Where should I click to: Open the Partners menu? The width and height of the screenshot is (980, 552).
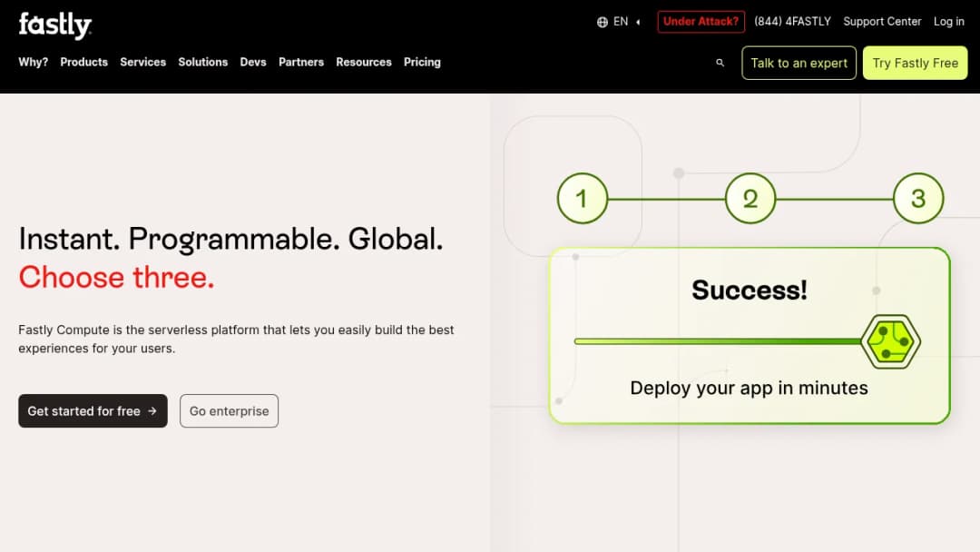click(x=301, y=62)
